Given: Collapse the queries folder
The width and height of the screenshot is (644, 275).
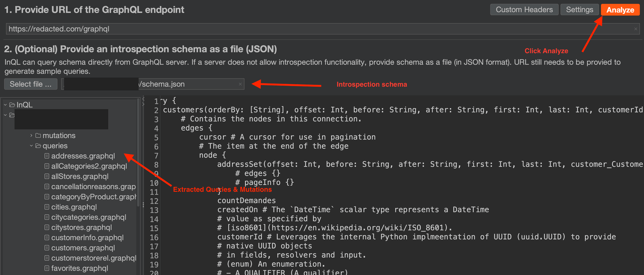Looking at the screenshot, I should [31, 146].
